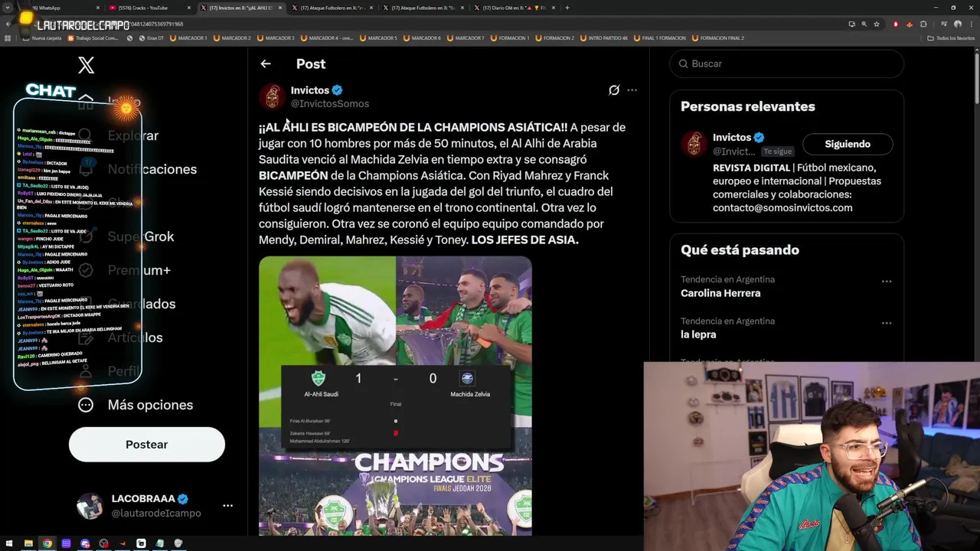Open the LACOBRAAA account switcher dots
The width and height of the screenshot is (980, 551).
pos(227,506)
